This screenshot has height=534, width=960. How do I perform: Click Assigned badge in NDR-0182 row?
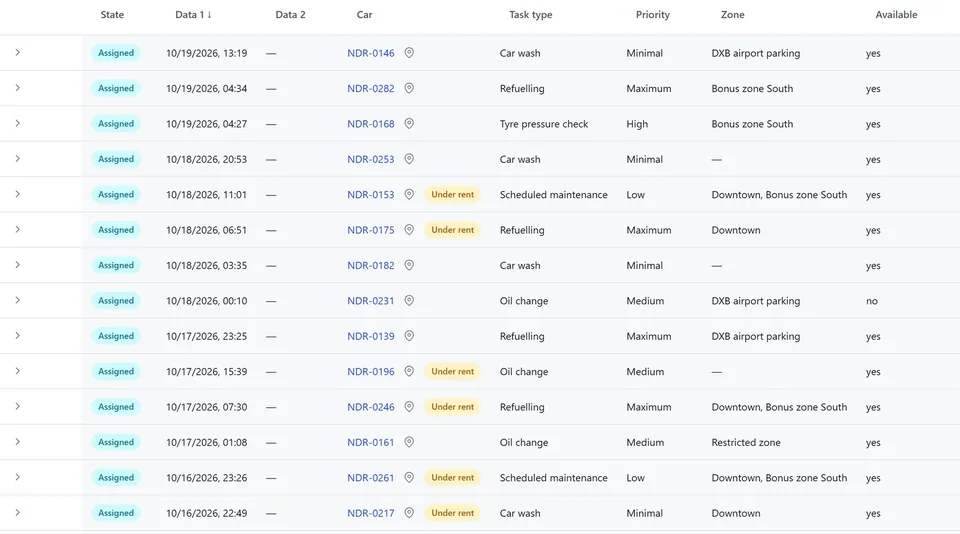116,265
